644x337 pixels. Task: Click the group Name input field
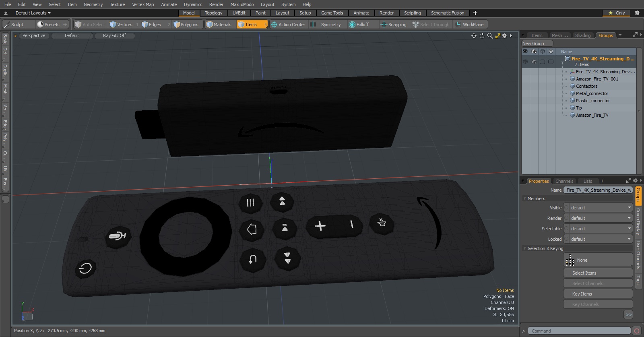pos(598,190)
